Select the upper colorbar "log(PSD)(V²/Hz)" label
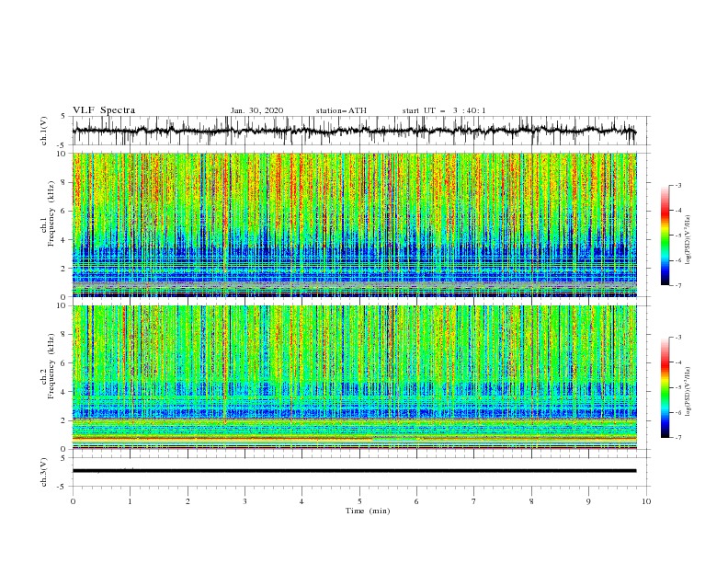 point(689,240)
